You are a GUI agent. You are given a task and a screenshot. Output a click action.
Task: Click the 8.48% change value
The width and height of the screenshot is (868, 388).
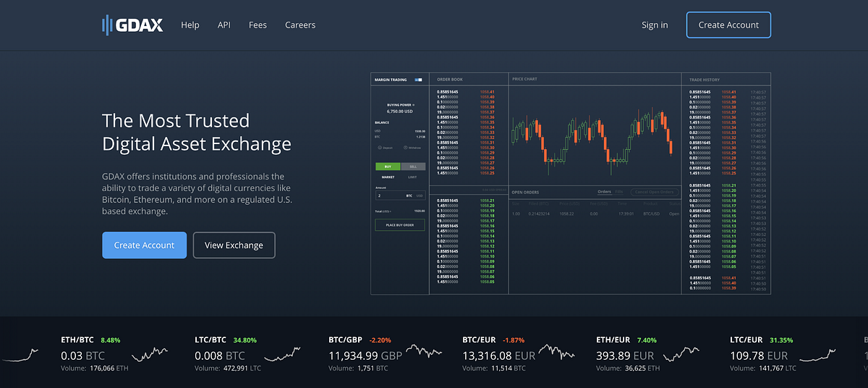(x=112, y=339)
